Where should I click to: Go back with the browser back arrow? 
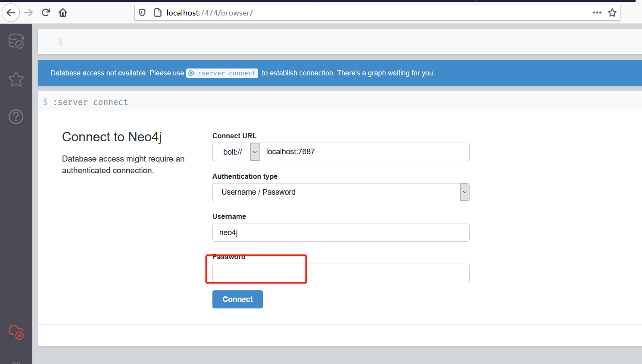[x=11, y=12]
